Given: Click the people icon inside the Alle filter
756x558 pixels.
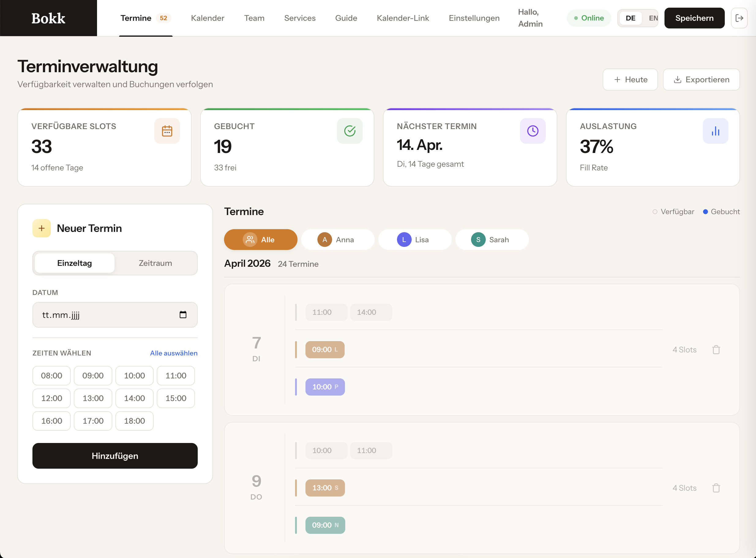Looking at the screenshot, I should [250, 240].
